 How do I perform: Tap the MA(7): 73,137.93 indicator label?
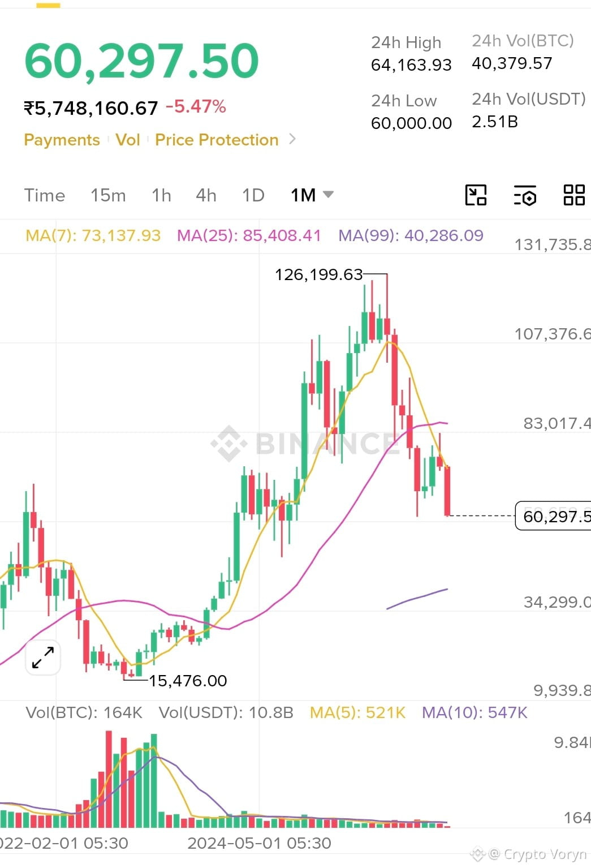[93, 235]
